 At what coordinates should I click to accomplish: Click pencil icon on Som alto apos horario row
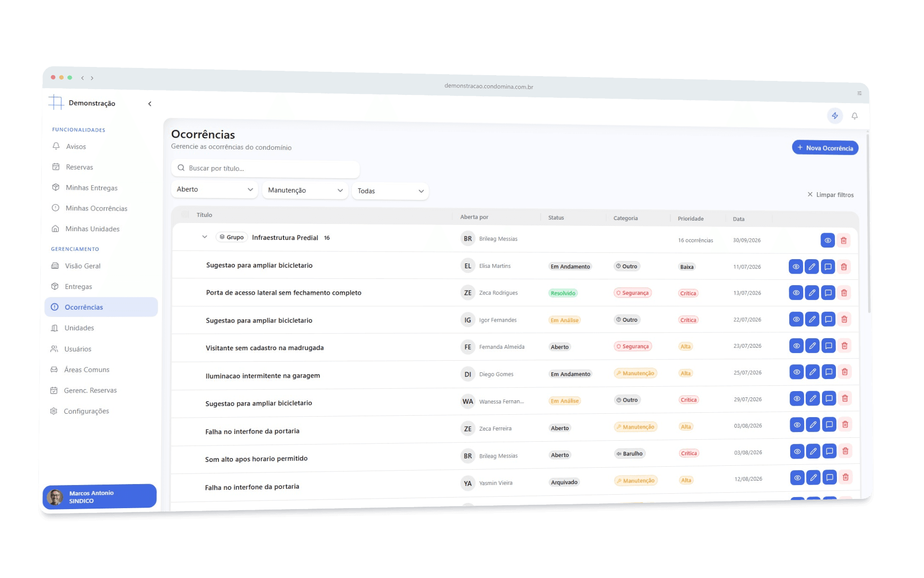[813, 451]
